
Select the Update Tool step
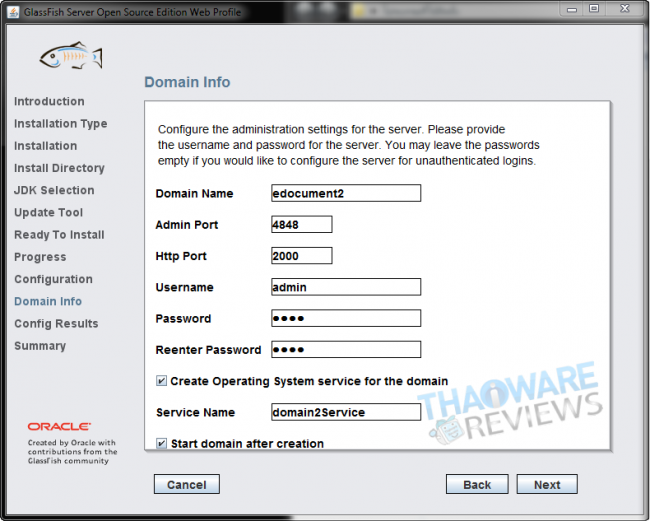point(49,213)
